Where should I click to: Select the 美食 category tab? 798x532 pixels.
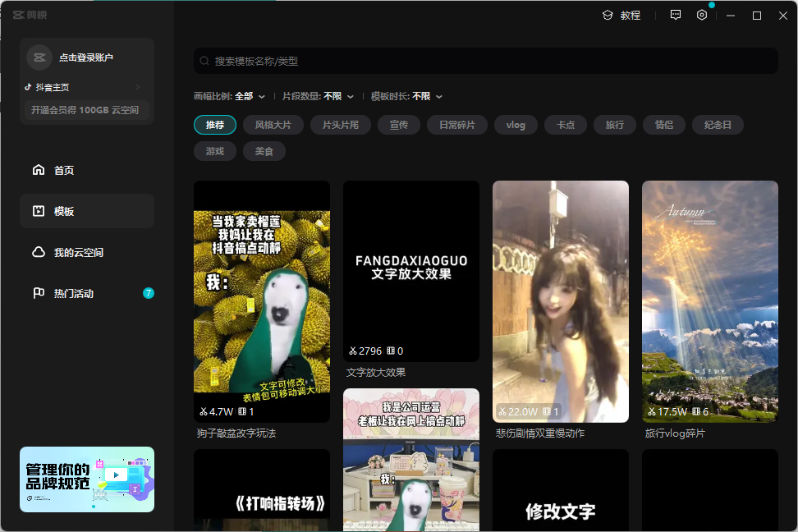(x=264, y=151)
